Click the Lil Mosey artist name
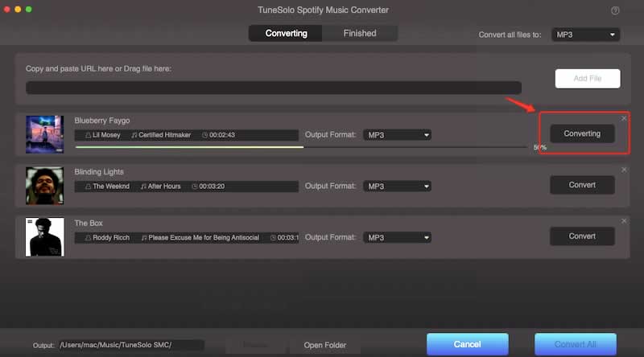This screenshot has width=644, height=357. click(106, 135)
